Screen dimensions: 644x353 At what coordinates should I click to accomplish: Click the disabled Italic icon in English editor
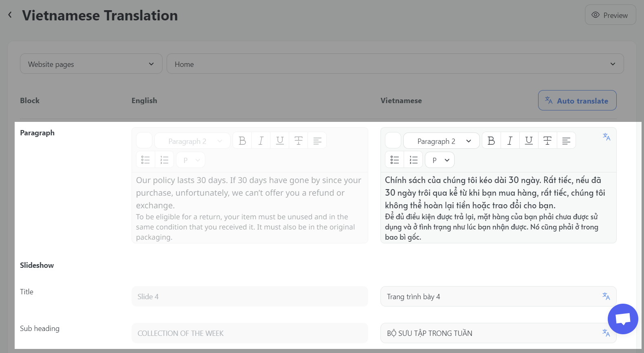click(x=261, y=141)
